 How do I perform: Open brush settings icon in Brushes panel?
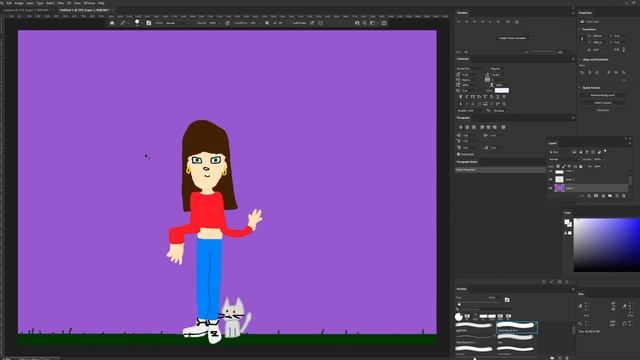coord(507,300)
